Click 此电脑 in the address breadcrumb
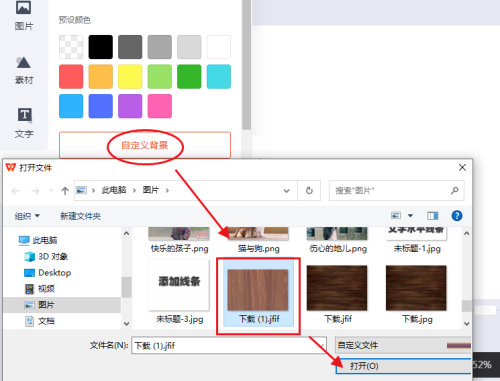 114,190
